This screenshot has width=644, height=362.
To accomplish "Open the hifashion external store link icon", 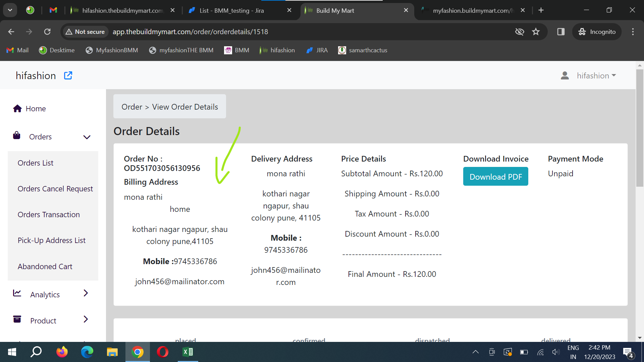I will pyautogui.click(x=68, y=75).
